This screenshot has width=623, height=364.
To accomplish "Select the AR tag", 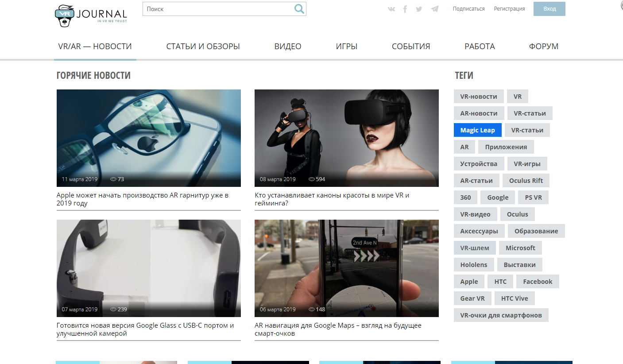I will pos(464,147).
